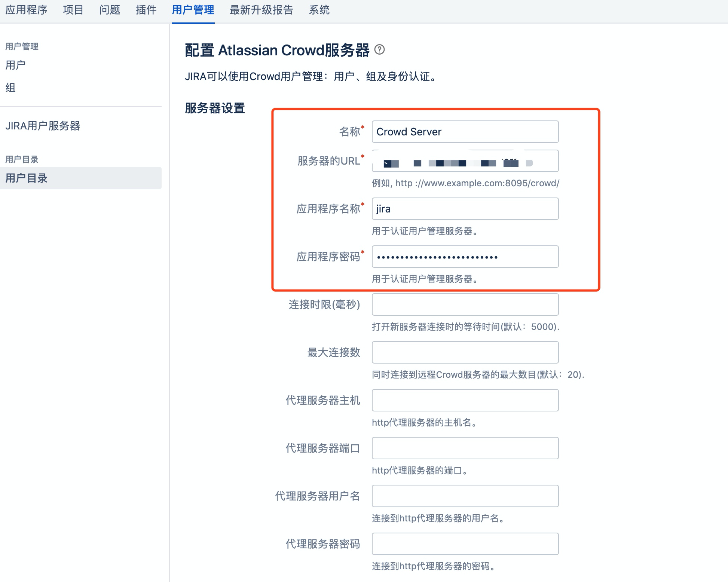Click the 连接时限(毫秒) input field

coord(465,304)
